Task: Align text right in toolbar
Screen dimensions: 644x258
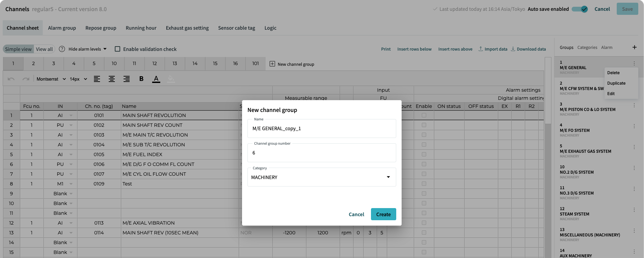Action: (127, 79)
